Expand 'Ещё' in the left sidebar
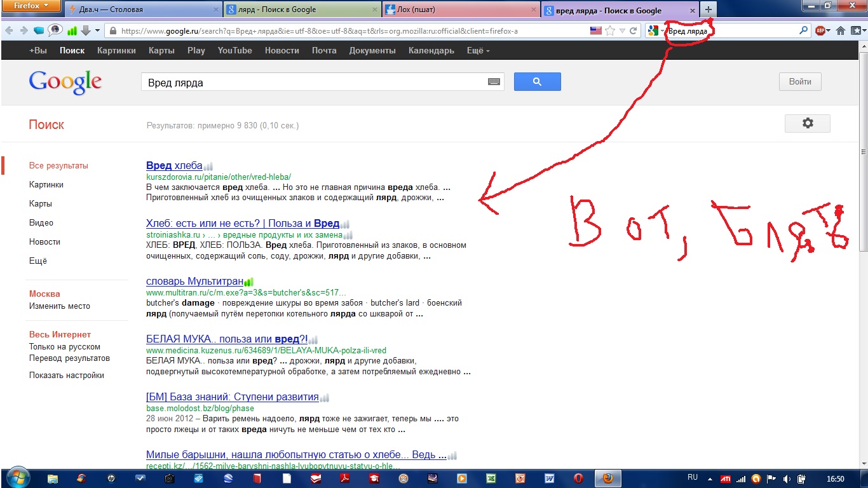Screen dimensions: 868x488 (x=38, y=261)
